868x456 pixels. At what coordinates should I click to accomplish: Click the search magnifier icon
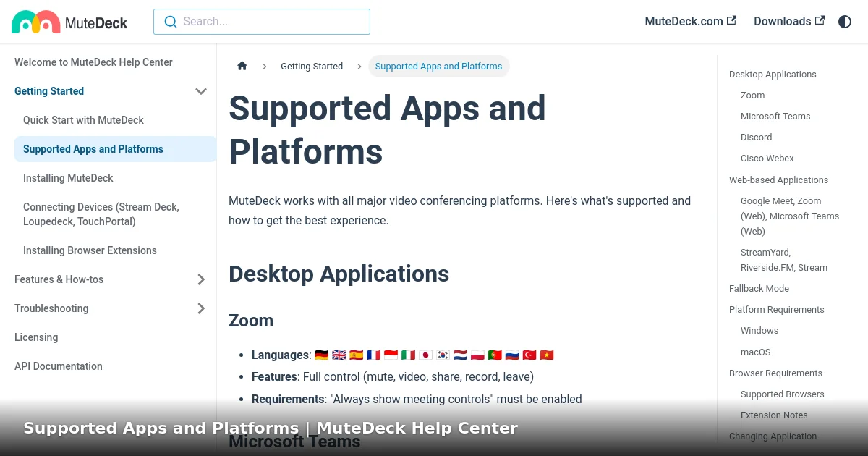[x=171, y=22]
